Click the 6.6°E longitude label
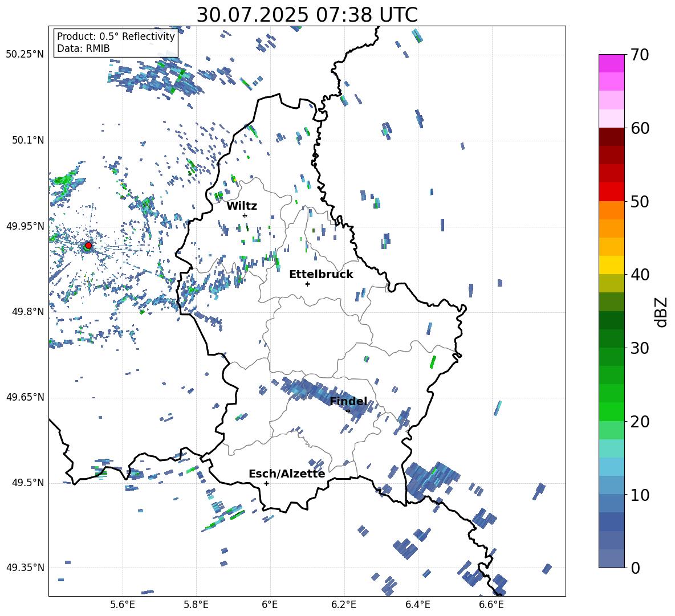Viewport: 675px width, 616px height. coord(491,605)
